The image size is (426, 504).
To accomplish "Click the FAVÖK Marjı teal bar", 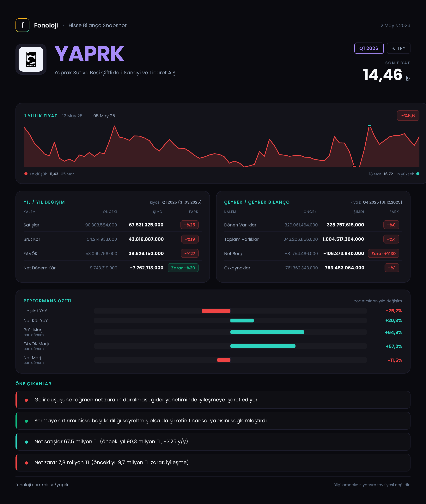I will pyautogui.click(x=263, y=346).
